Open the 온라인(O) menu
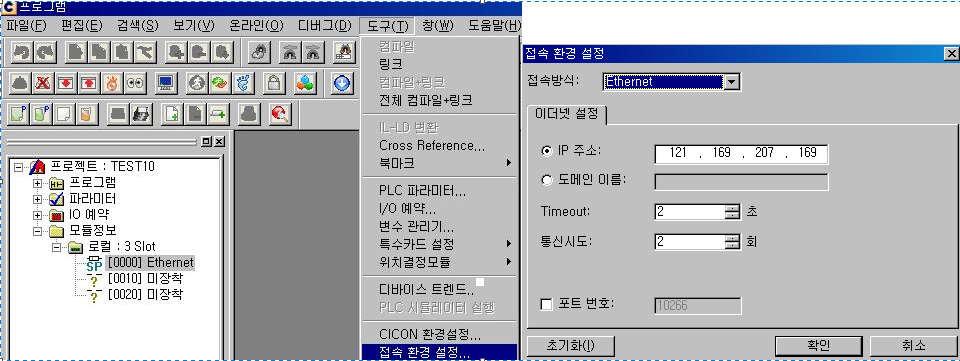Viewport: 960px width, 361px height. (257, 26)
